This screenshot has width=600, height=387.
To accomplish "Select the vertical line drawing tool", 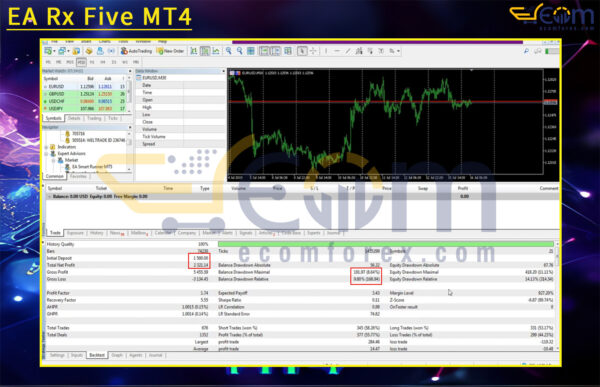I will coord(326,51).
